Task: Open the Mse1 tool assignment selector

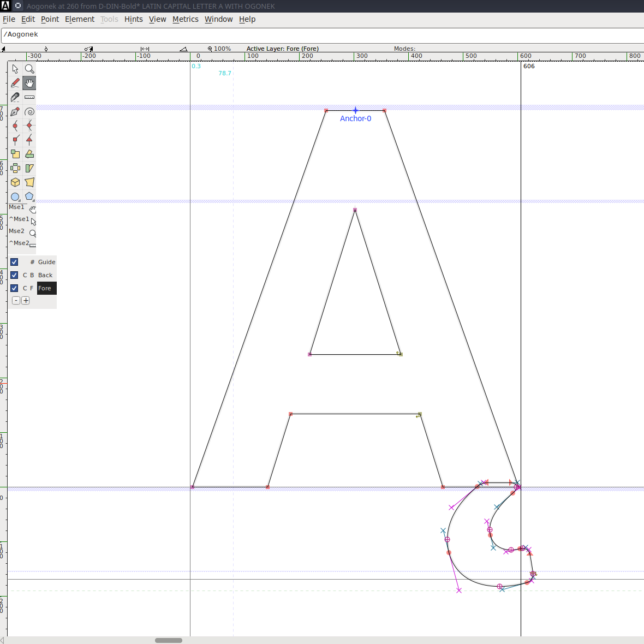Action: pyautogui.click(x=33, y=209)
